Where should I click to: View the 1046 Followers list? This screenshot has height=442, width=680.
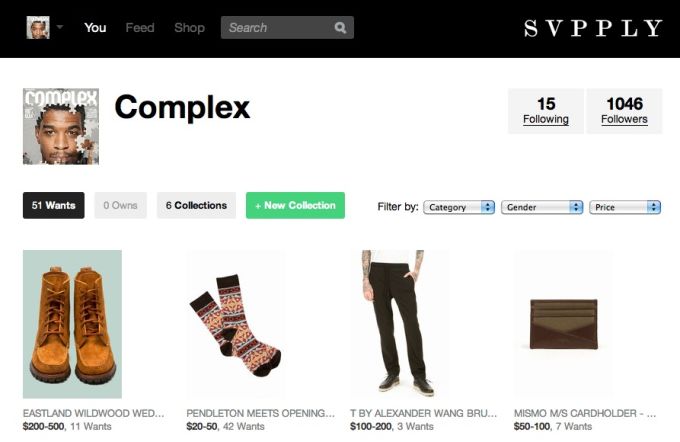point(624,111)
